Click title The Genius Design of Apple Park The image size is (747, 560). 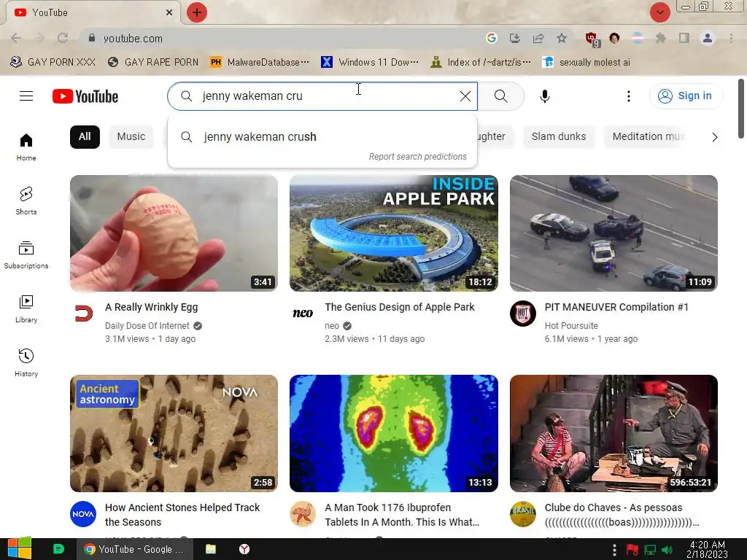pyautogui.click(x=400, y=307)
